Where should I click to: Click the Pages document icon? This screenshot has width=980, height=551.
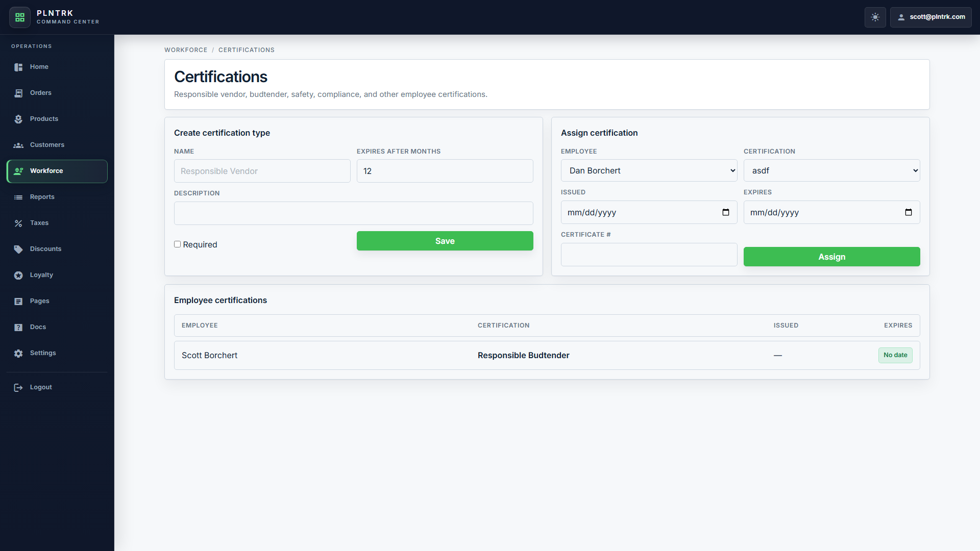pyautogui.click(x=18, y=301)
